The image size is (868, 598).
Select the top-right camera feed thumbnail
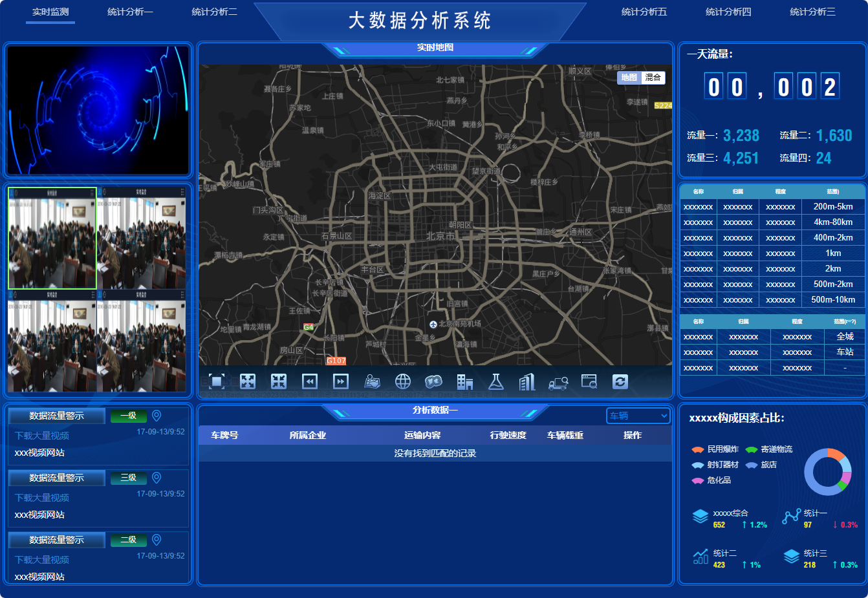pos(142,238)
